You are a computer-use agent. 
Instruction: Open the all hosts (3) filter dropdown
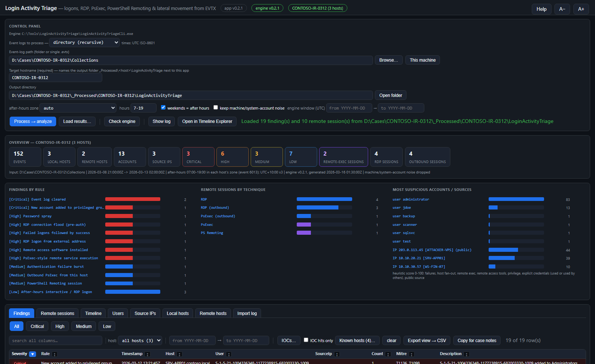coord(140,341)
